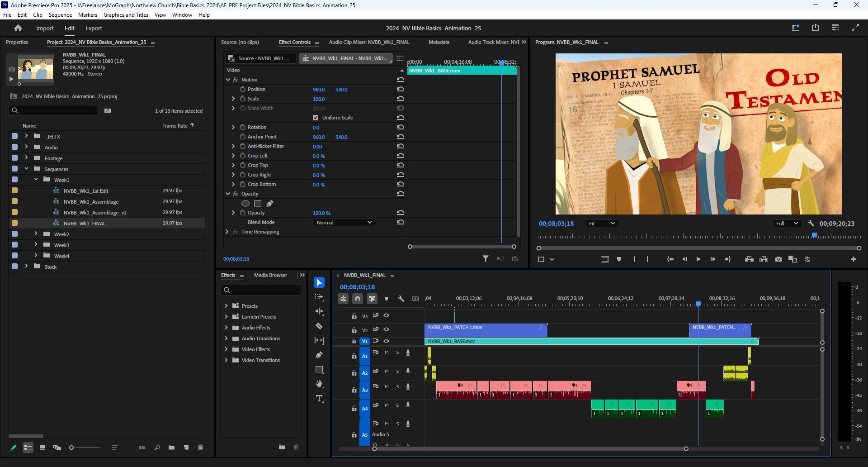Open the Sequence menu
The width and height of the screenshot is (868, 467).
point(60,14)
